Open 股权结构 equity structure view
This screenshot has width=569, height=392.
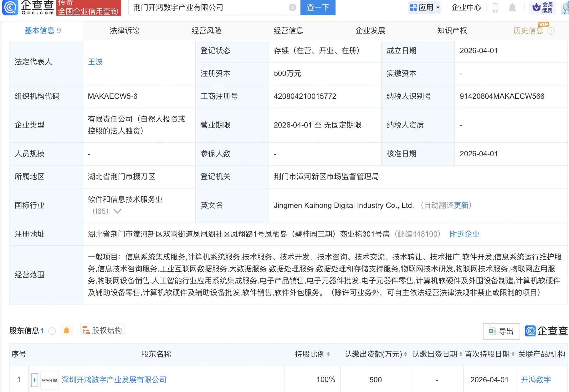[x=102, y=330]
